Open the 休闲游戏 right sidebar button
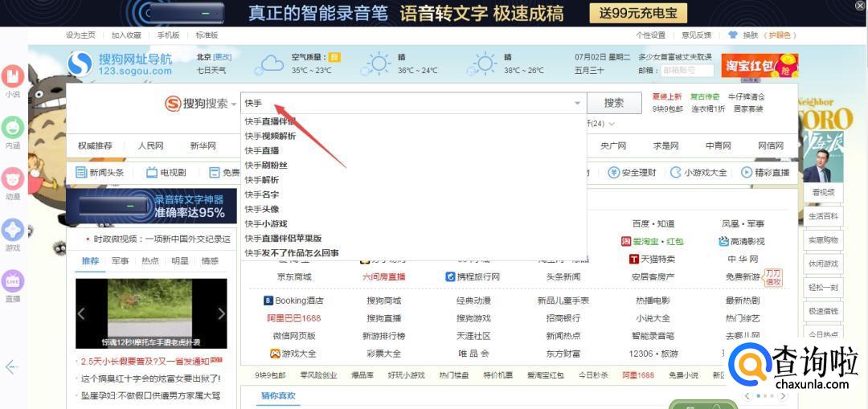The image size is (868, 409). click(823, 264)
